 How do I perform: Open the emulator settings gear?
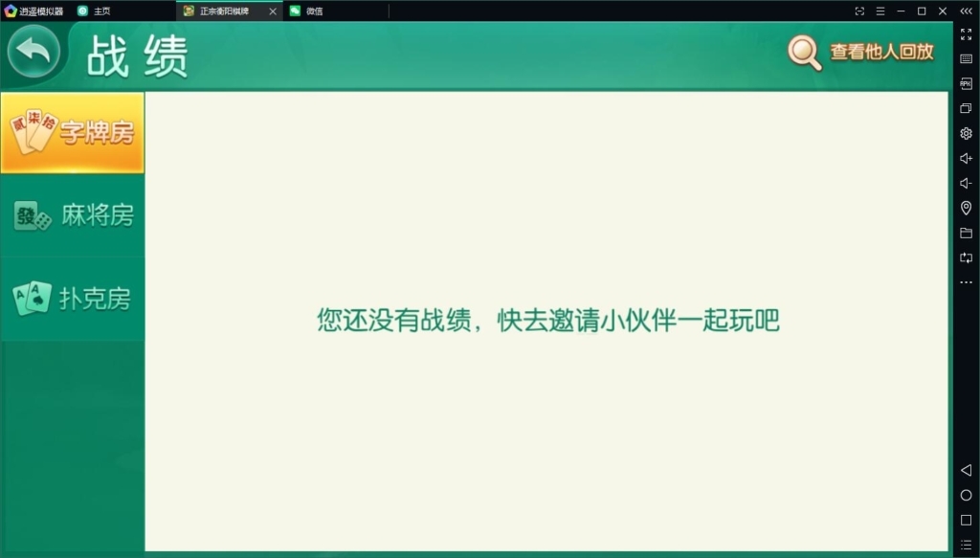[x=966, y=133]
